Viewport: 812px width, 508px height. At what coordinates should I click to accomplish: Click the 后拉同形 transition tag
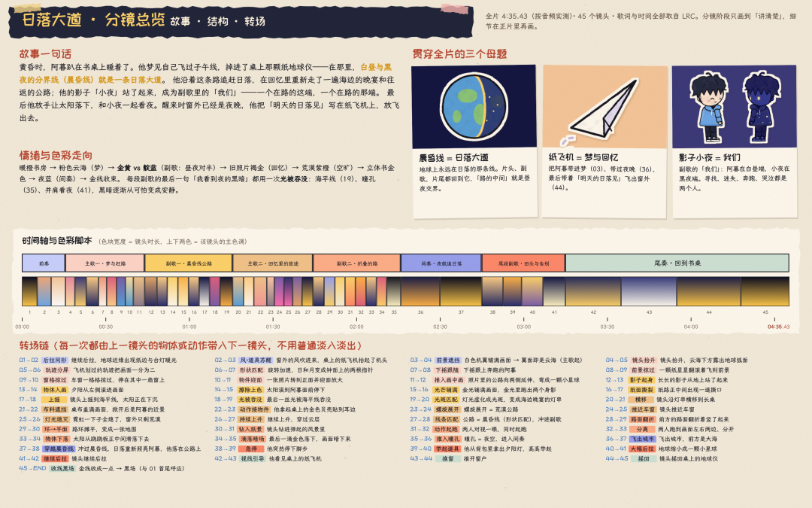click(55, 360)
